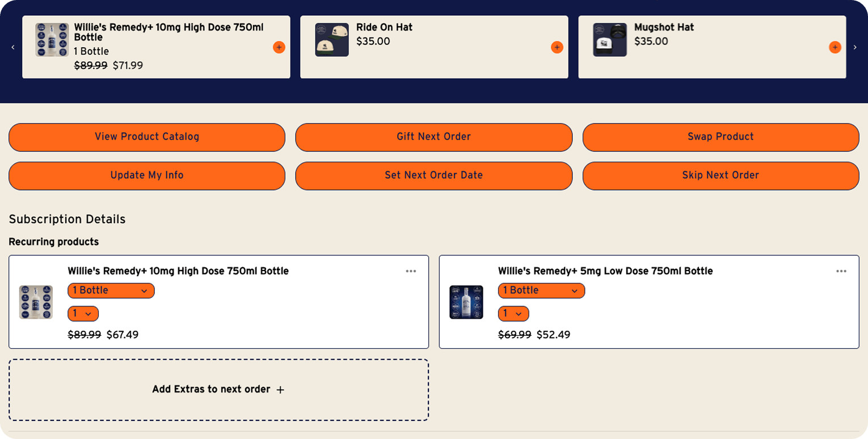Add Willie's Remedy+ 10mg High Dose to cart
The height and width of the screenshot is (439, 868).
279,47
